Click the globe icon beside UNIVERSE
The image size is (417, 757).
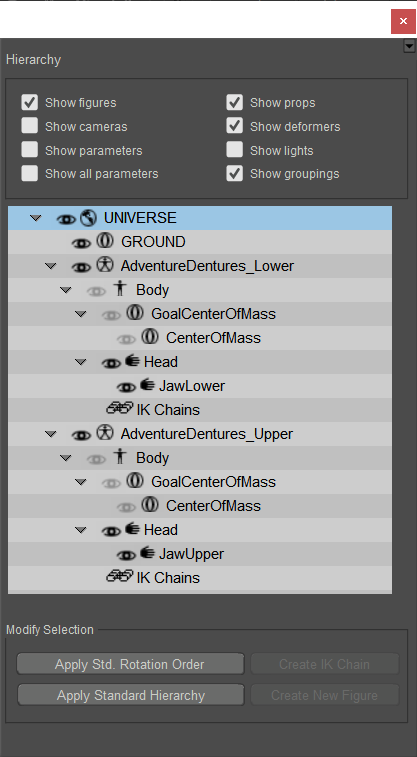tap(88, 218)
